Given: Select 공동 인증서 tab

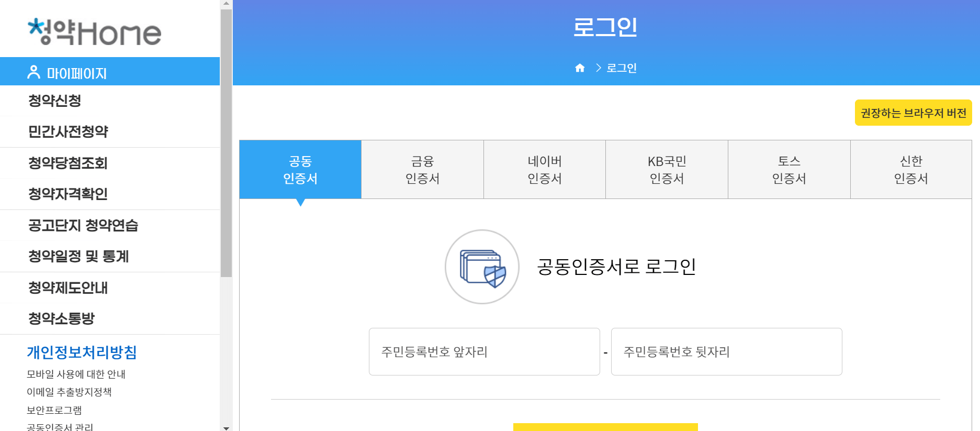Looking at the screenshot, I should (300, 169).
